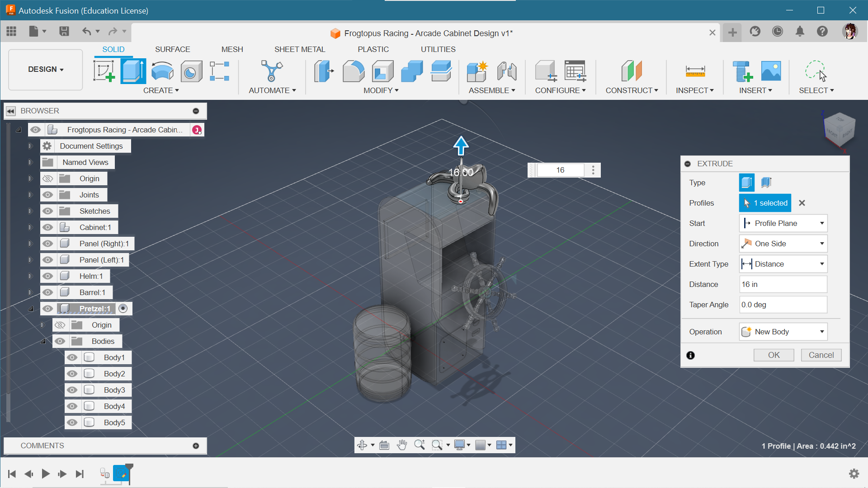
Task: Click OK in the Extrude dialog
Action: 774,355
